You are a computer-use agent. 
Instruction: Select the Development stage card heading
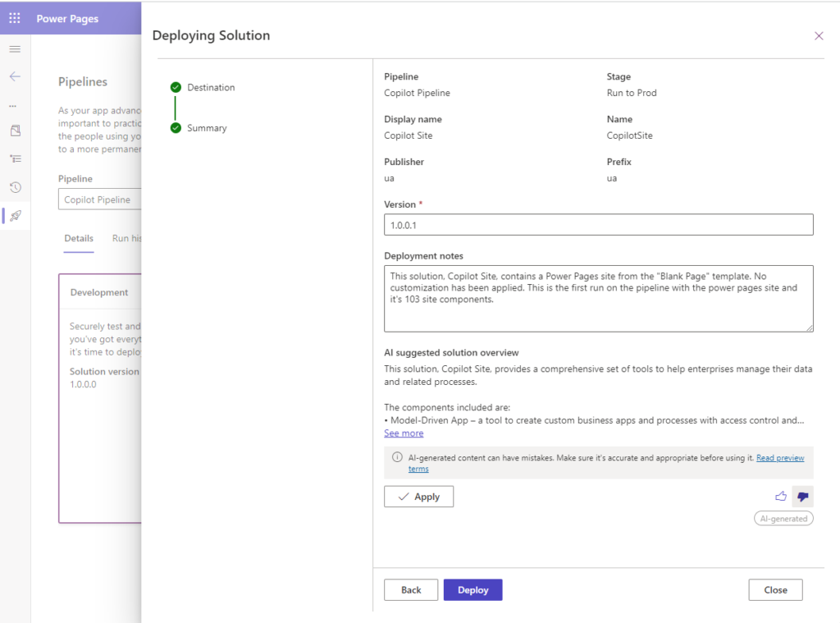[99, 292]
